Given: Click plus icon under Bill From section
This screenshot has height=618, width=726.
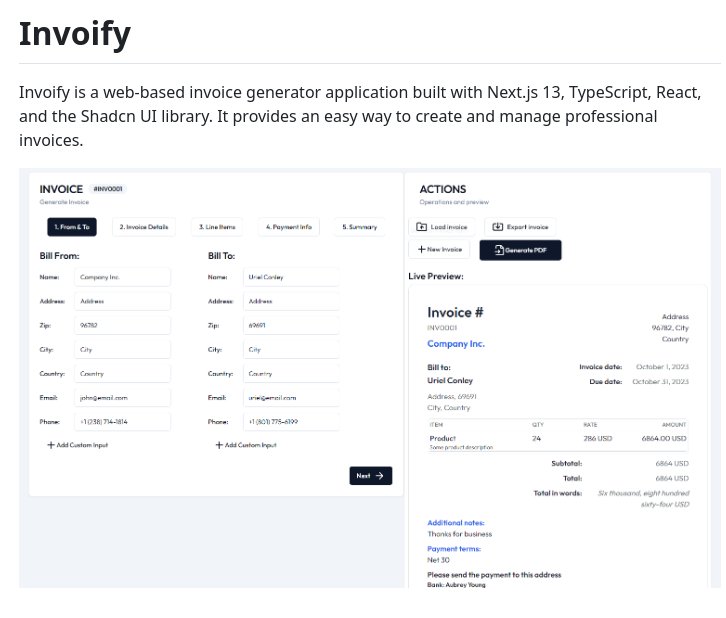Looking at the screenshot, I should 51,445.
